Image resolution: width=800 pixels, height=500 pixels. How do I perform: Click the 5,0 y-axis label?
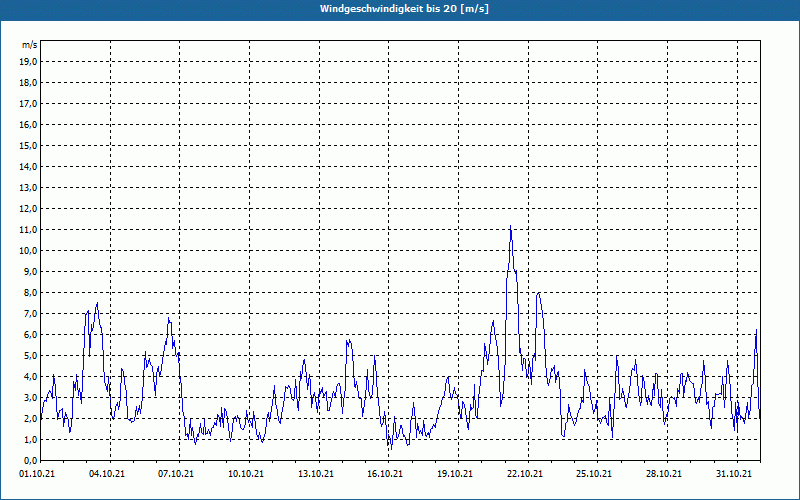[29, 355]
